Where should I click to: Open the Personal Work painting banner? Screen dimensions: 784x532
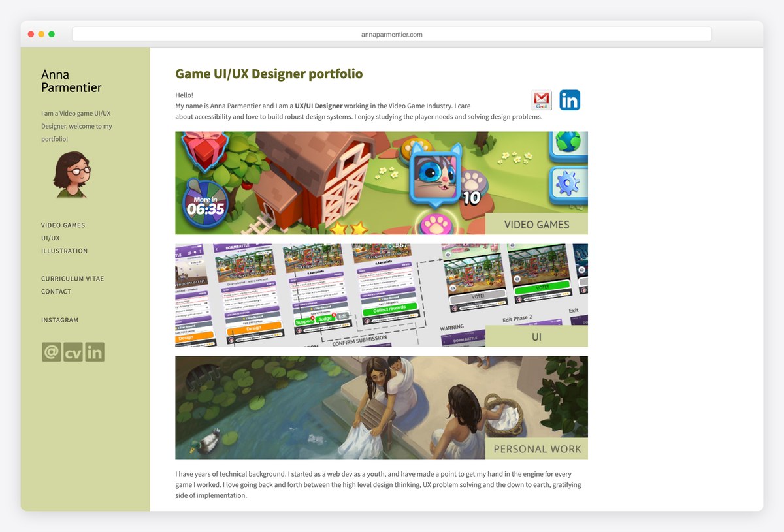pos(382,407)
